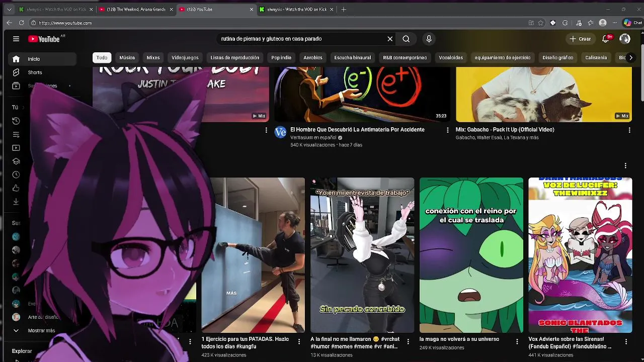
Task: Select the Pop indie chip
Action: pyautogui.click(x=281, y=57)
